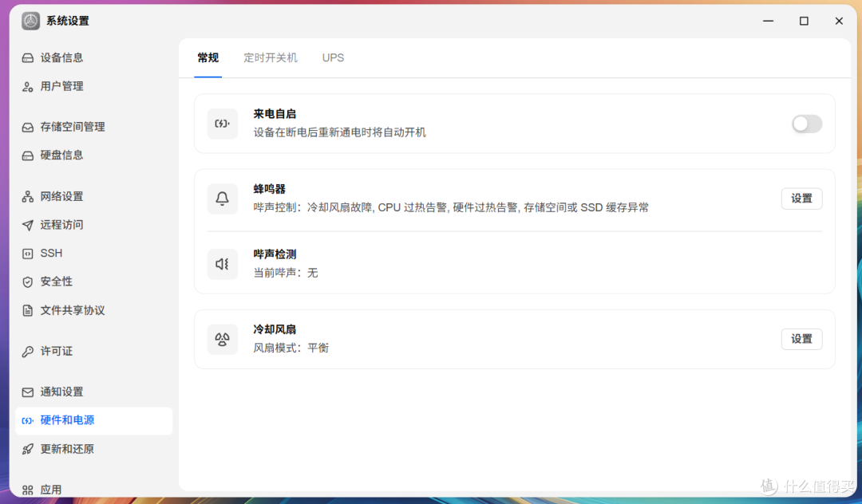Click the 冷却风扇 fan icon tile
The width and height of the screenshot is (862, 504).
click(x=222, y=339)
